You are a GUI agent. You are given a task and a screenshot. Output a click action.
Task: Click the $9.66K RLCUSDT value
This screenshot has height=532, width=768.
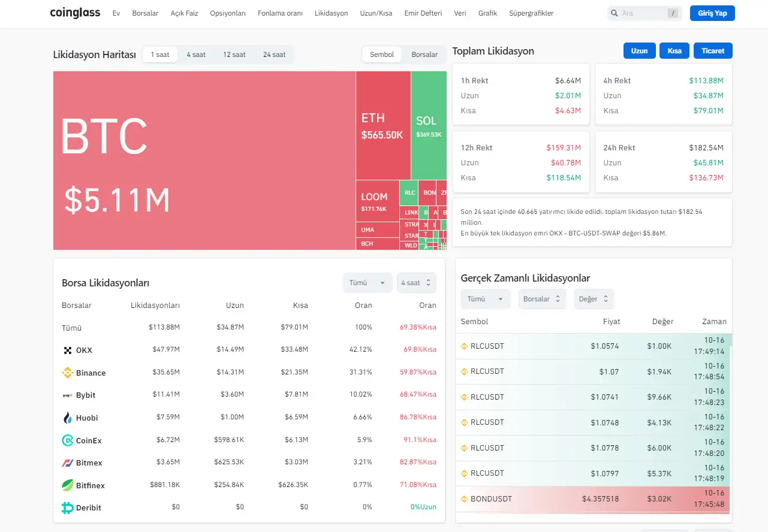659,397
